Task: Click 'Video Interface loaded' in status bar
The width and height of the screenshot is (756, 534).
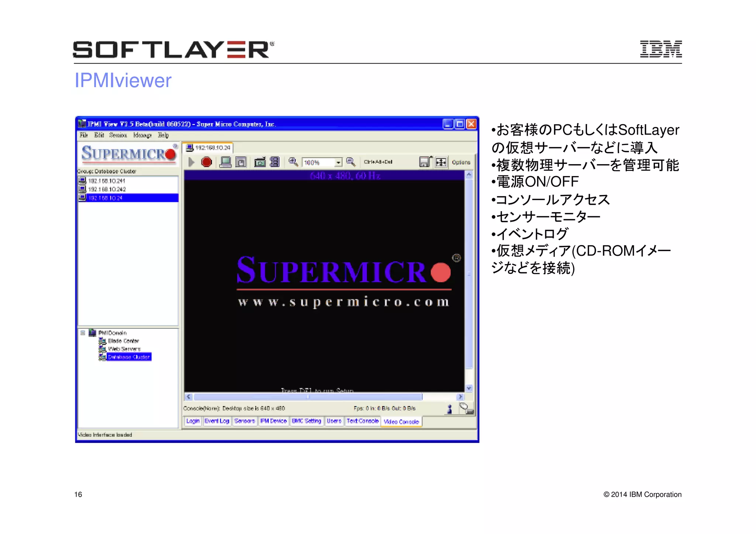Action: pos(105,435)
